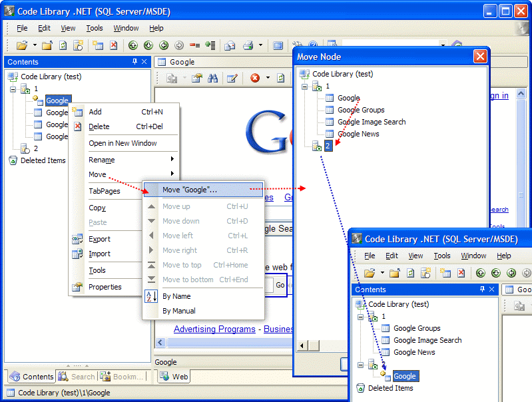Collapse node 1 in the Move Node tree
The image size is (532, 402).
[x=305, y=87]
